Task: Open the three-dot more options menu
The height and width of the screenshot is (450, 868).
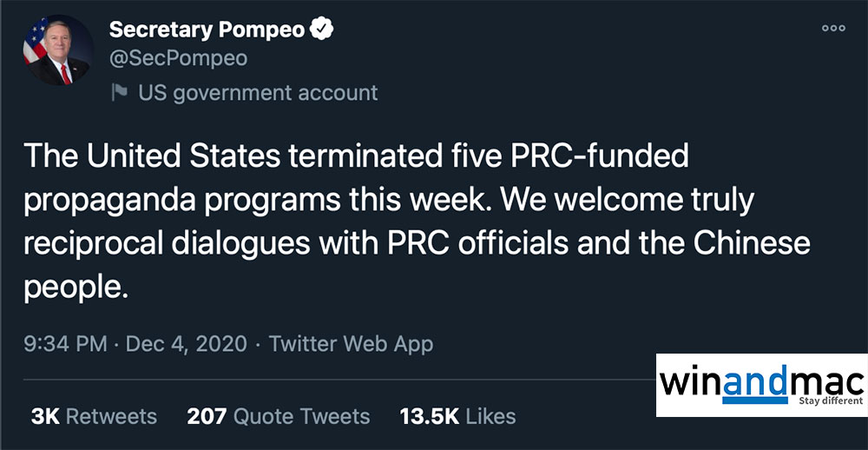Action: click(x=832, y=29)
